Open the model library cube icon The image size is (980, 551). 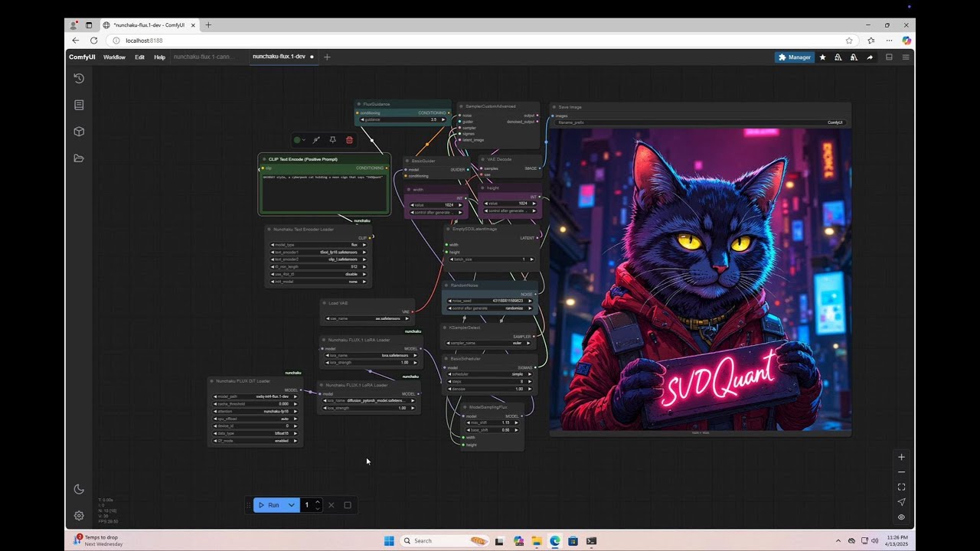pos(78,132)
